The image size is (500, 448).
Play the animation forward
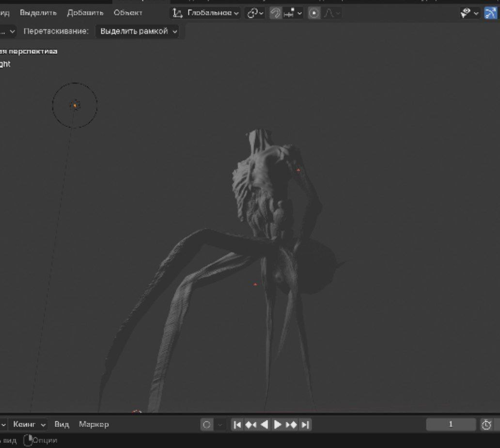pos(278,425)
